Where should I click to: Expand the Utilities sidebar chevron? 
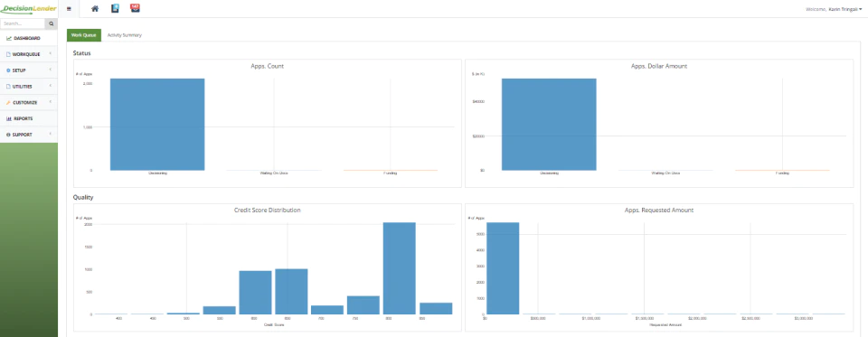tap(51, 86)
